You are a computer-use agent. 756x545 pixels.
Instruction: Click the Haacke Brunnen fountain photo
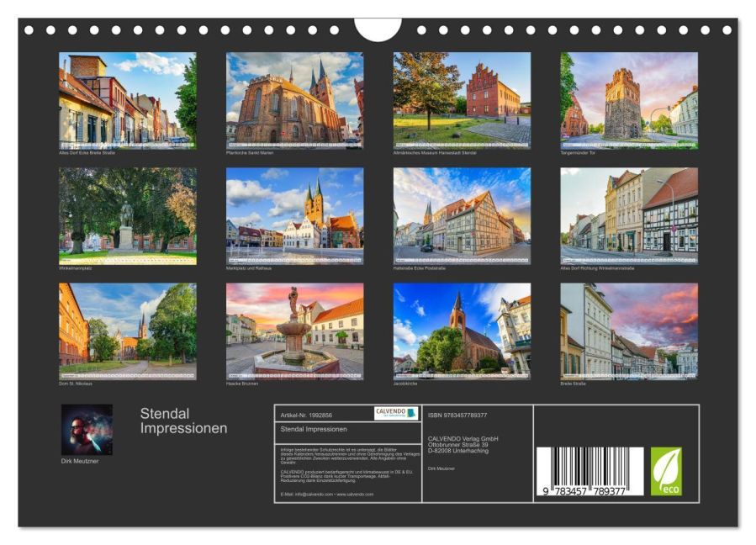pos(293,333)
